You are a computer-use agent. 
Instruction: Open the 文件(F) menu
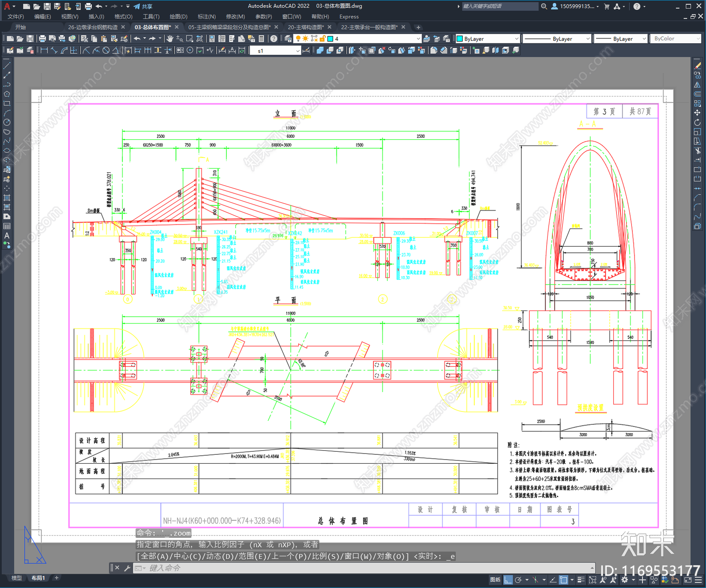tap(15, 16)
